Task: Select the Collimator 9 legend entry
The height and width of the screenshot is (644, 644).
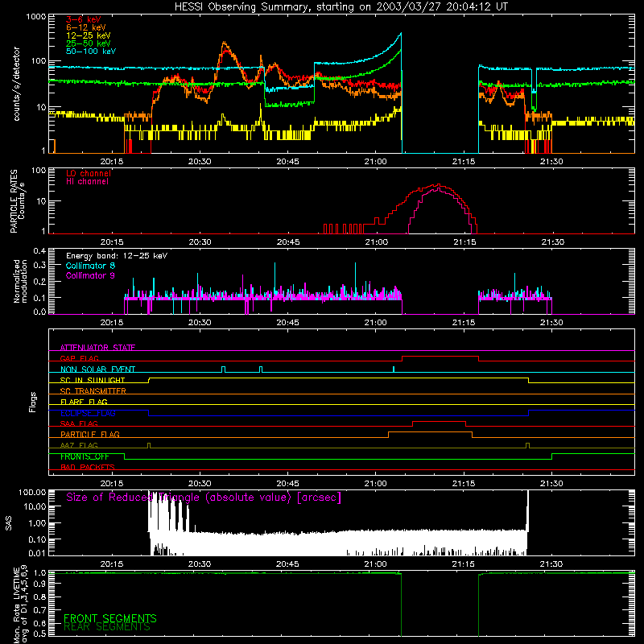Action: click(x=90, y=275)
